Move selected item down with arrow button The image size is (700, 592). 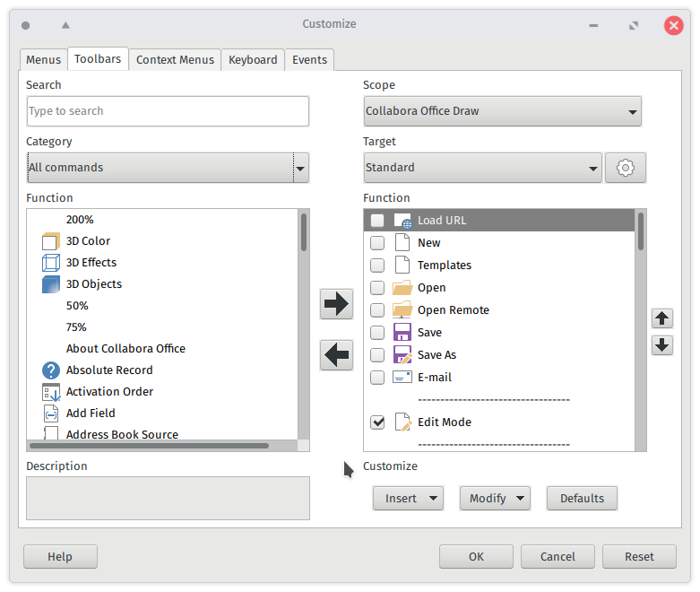pos(661,344)
